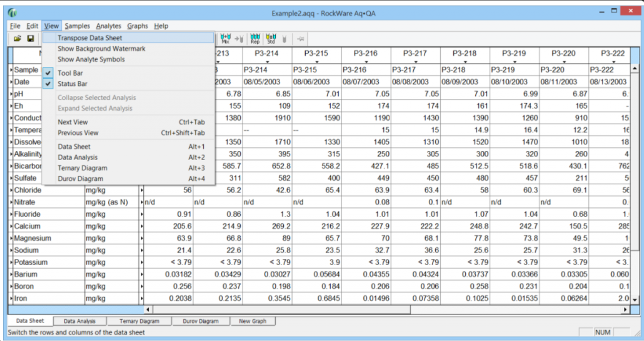Select the Data Sheet bottom tab
This screenshot has width=644, height=341.
click(x=30, y=320)
